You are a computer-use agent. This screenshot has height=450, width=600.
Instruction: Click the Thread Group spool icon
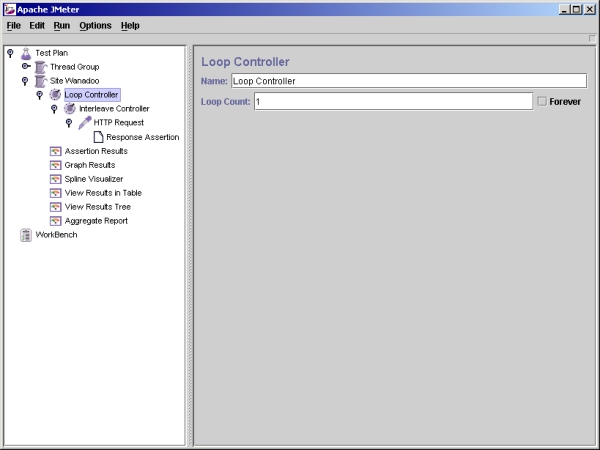(x=40, y=67)
